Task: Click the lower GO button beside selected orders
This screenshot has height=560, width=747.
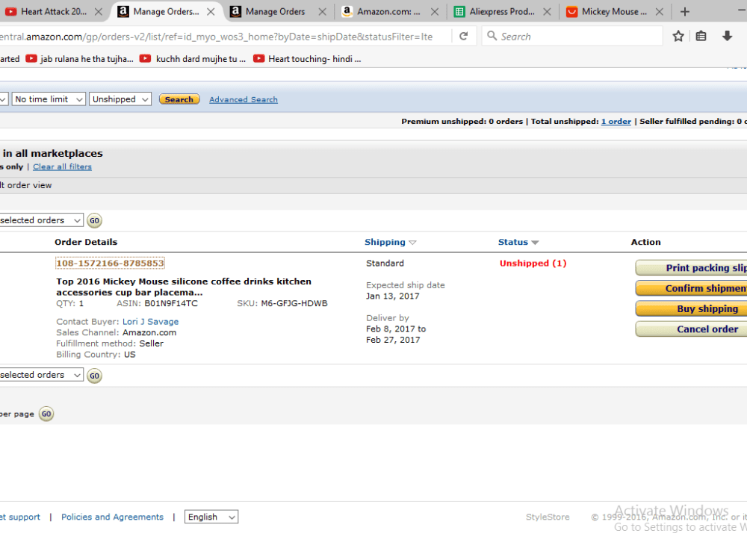Action: (94, 376)
